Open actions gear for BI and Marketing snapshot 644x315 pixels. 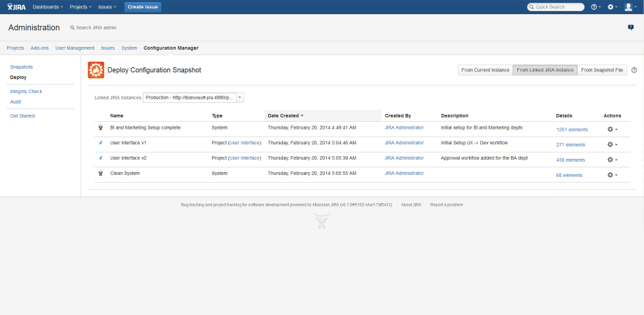coord(612,129)
